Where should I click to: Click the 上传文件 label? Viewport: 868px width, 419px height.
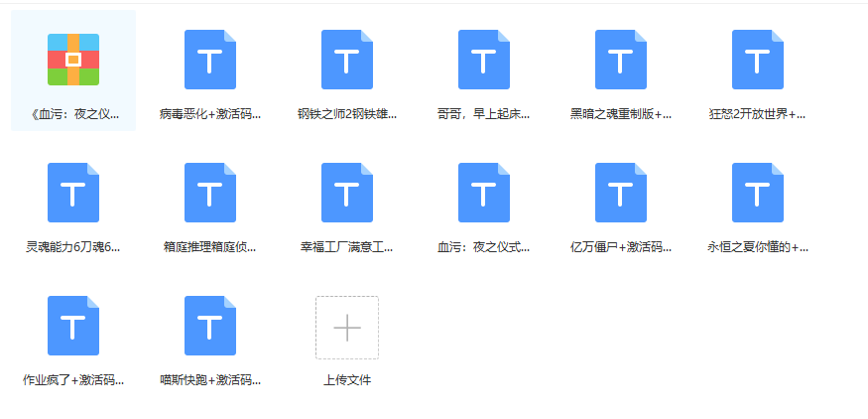(347, 380)
